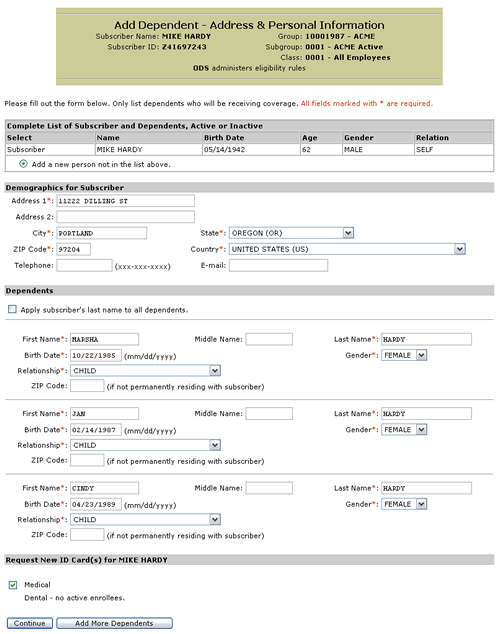Click the E-mail input field
The image size is (500, 634).
pyautogui.click(x=278, y=265)
